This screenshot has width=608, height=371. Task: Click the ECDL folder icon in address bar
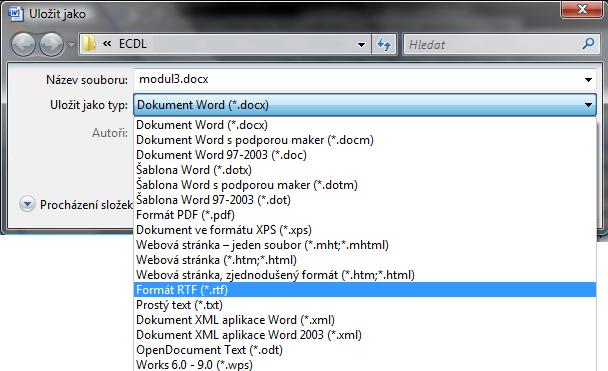pyautogui.click(x=90, y=44)
